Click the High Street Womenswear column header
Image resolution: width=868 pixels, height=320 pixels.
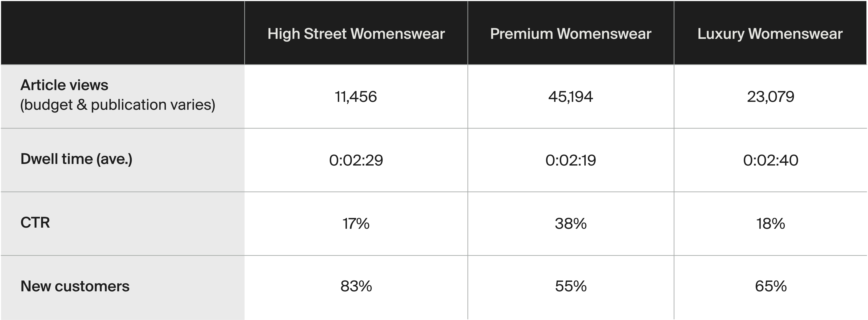coord(356,34)
